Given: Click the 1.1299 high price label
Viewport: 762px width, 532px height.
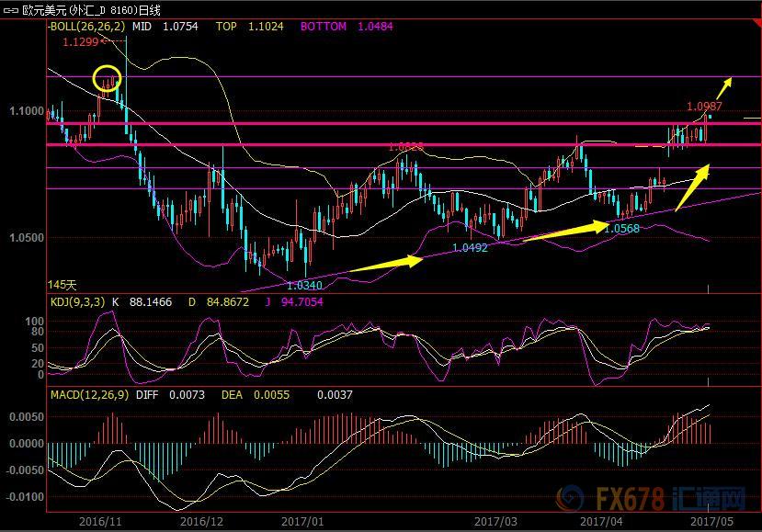Looking at the screenshot, I should pyautogui.click(x=81, y=41).
